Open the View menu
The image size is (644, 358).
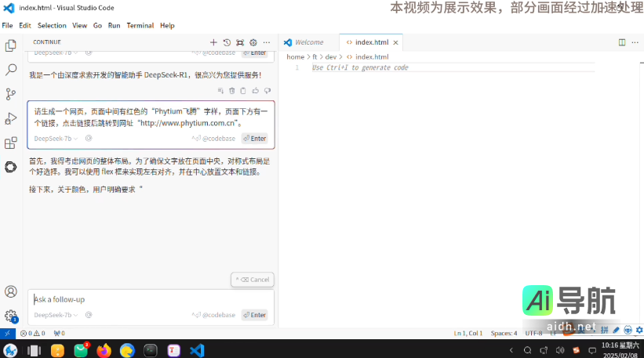(80, 25)
